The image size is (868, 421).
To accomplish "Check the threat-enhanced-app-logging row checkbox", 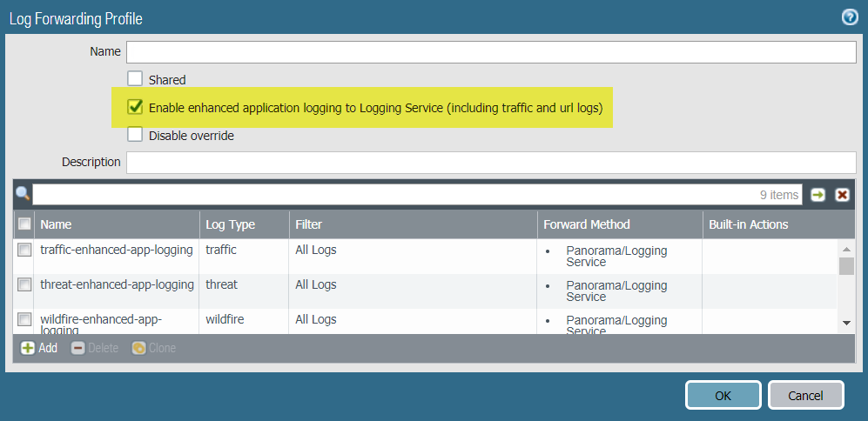I will coord(24,285).
